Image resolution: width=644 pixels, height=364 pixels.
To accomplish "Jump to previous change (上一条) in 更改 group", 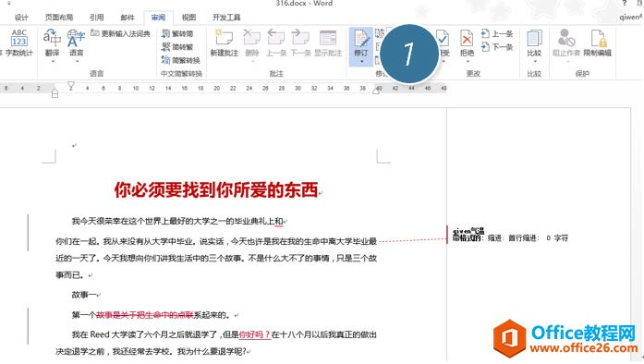I will (x=497, y=33).
